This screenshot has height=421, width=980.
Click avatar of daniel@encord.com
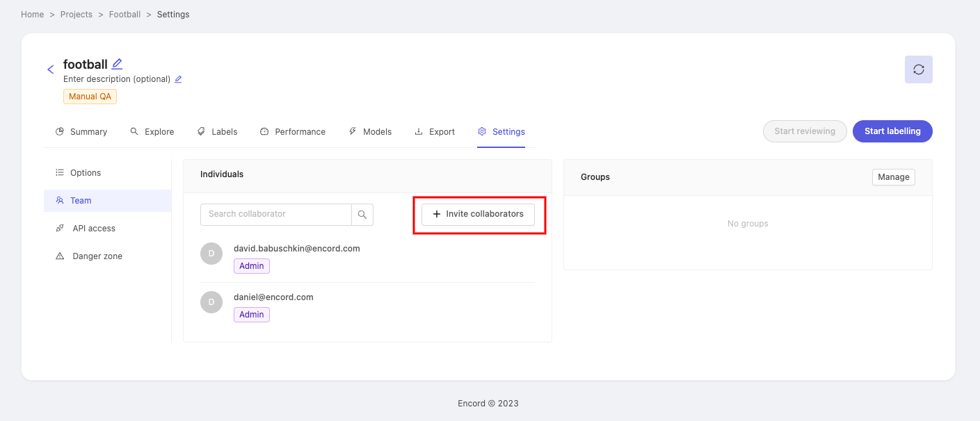(x=211, y=302)
